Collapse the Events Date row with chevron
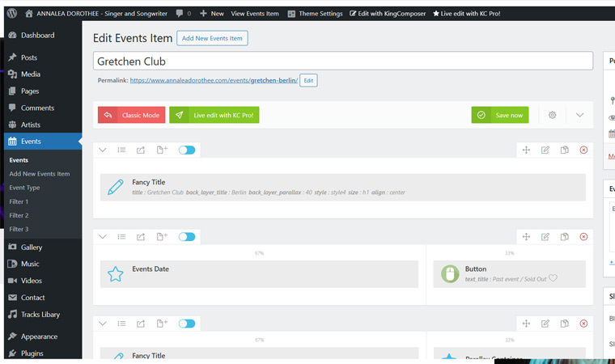The width and height of the screenshot is (615, 364). click(x=103, y=236)
